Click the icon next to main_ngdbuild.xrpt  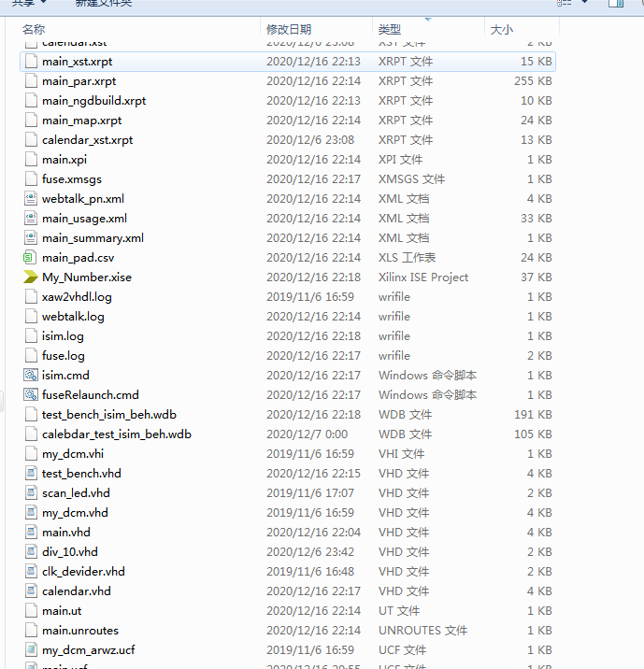[31, 101]
